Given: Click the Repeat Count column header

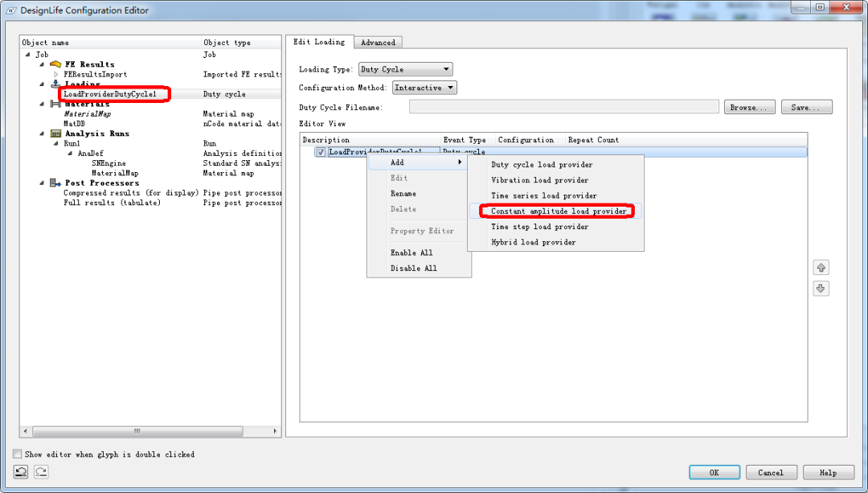Looking at the screenshot, I should click(x=593, y=140).
